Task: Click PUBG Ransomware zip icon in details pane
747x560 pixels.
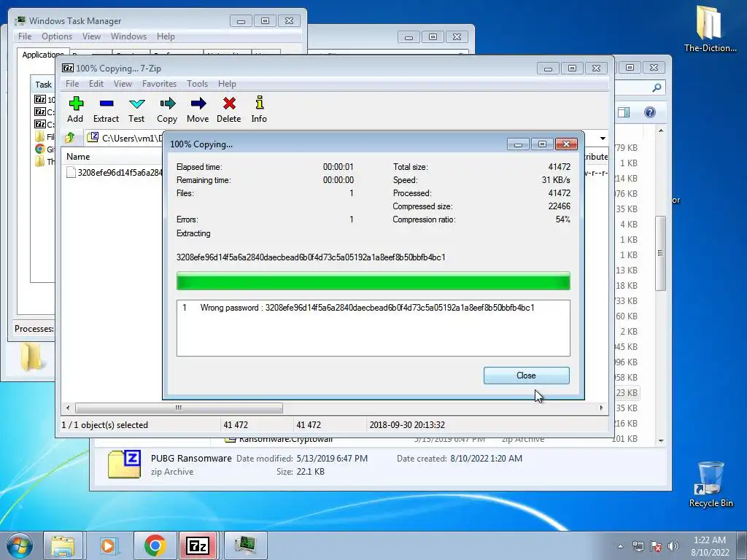Action: (124, 464)
